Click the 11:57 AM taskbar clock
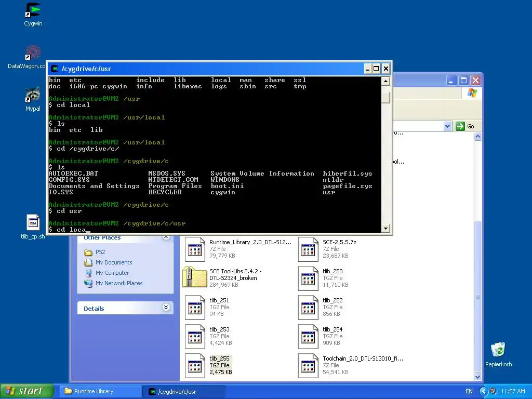Screen dimensions: 532x399 513,392
